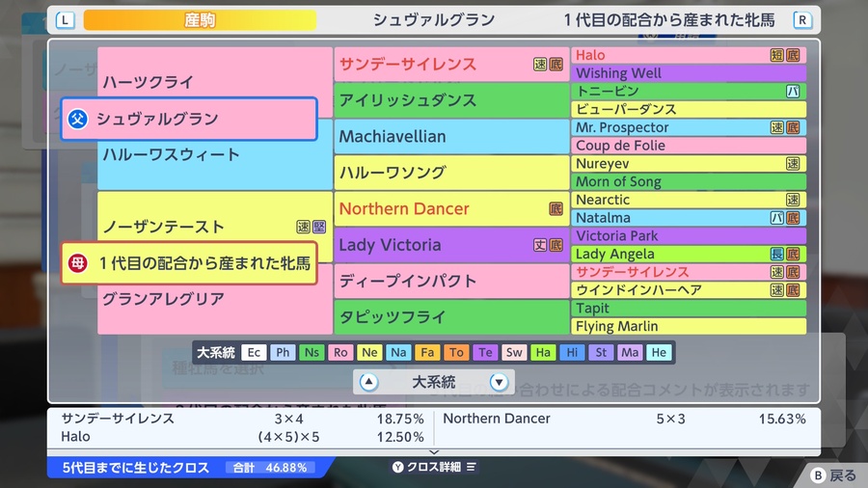The image size is (868, 488).
Task: Click the 速 factor icon on Nureyev
Action: [x=793, y=163]
